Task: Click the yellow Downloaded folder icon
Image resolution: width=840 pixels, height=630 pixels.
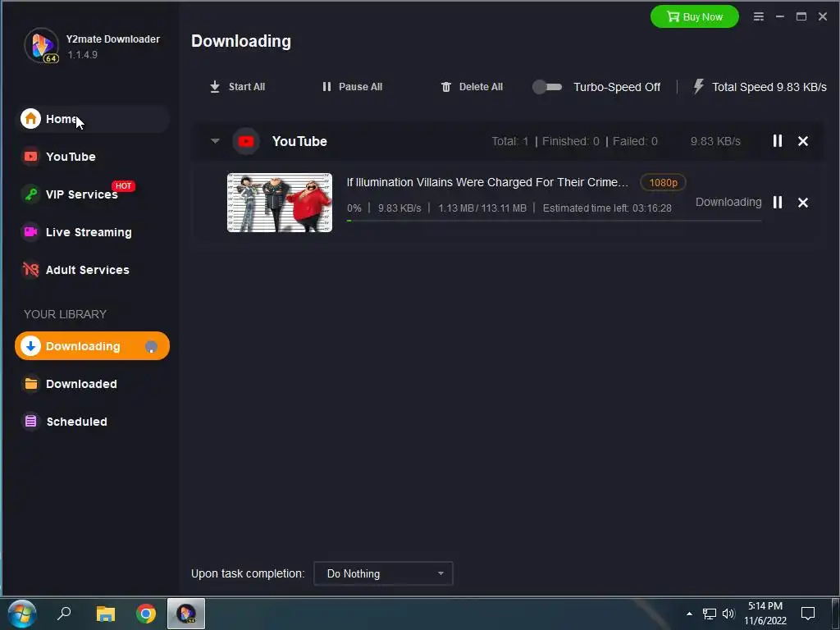Action: coord(30,384)
